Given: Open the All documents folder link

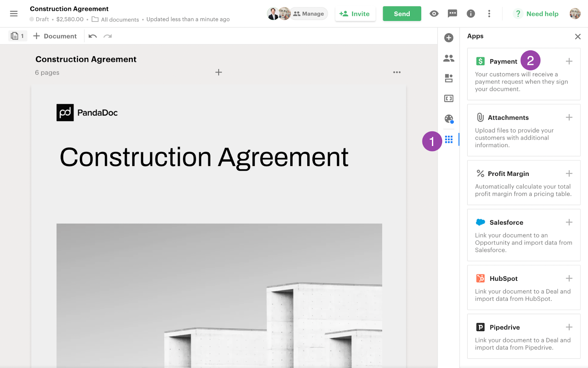Looking at the screenshot, I should 115,20.
